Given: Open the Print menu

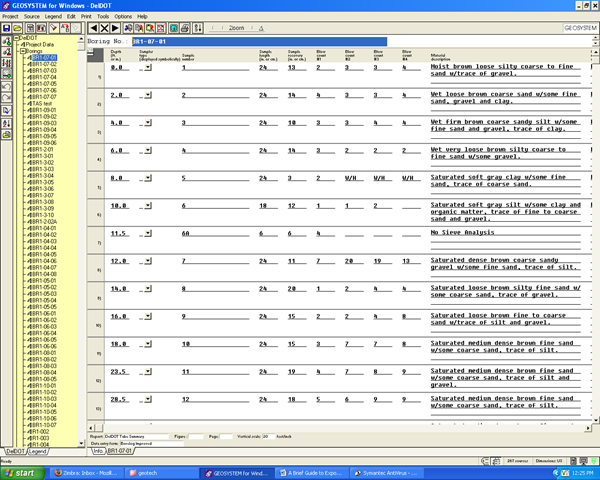Looking at the screenshot, I should tap(86, 16).
